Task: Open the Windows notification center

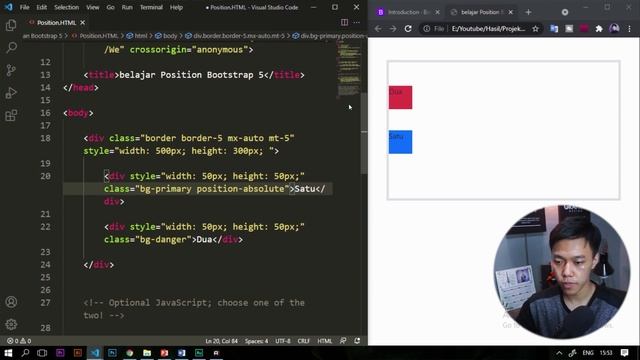Action: tap(624, 353)
